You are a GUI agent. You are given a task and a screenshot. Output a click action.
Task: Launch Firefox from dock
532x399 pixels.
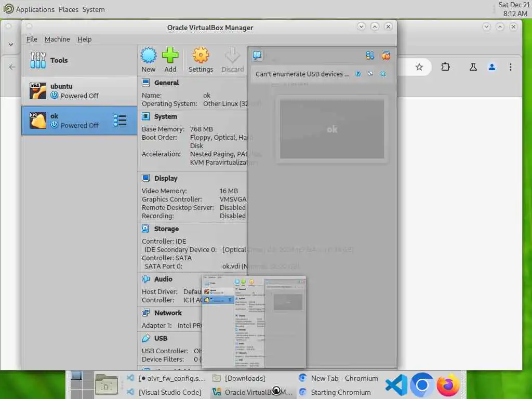[x=448, y=385]
